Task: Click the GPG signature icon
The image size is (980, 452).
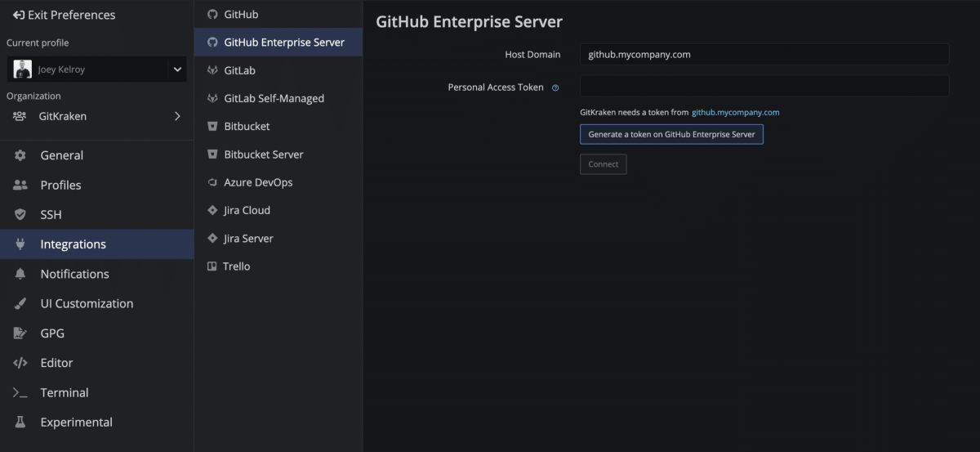Action: point(20,333)
